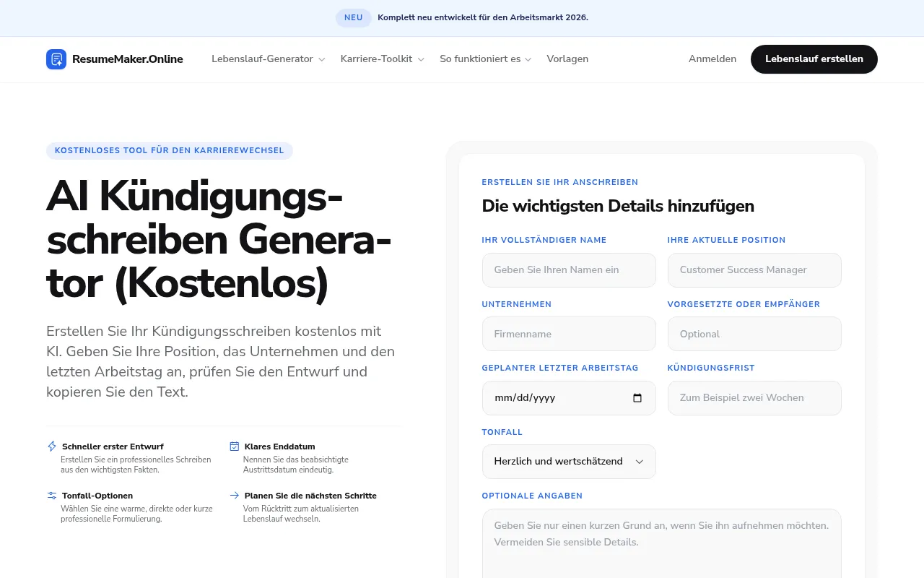The image size is (924, 578).
Task: Expand the Karriere-Toolkit menu
Action: pos(382,59)
